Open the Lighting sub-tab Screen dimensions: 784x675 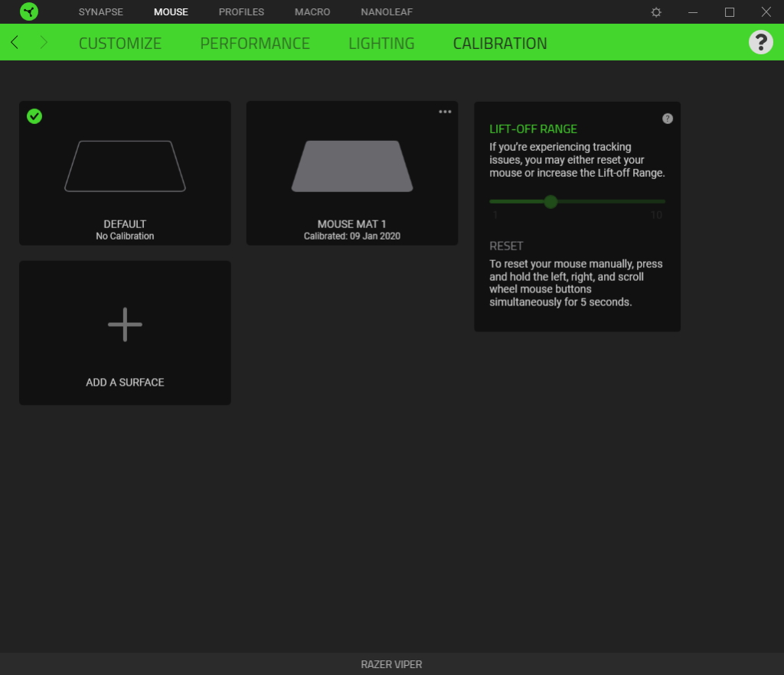tap(381, 44)
